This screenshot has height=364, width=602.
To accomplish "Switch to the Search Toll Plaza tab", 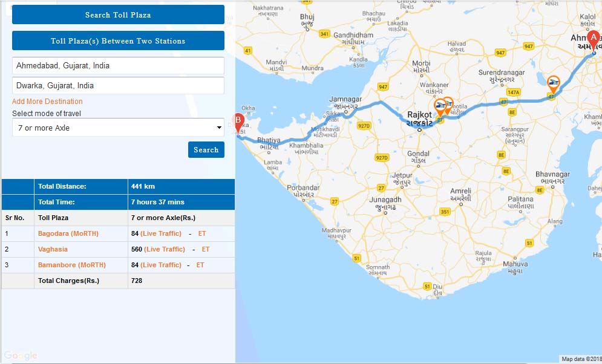I will (118, 15).
